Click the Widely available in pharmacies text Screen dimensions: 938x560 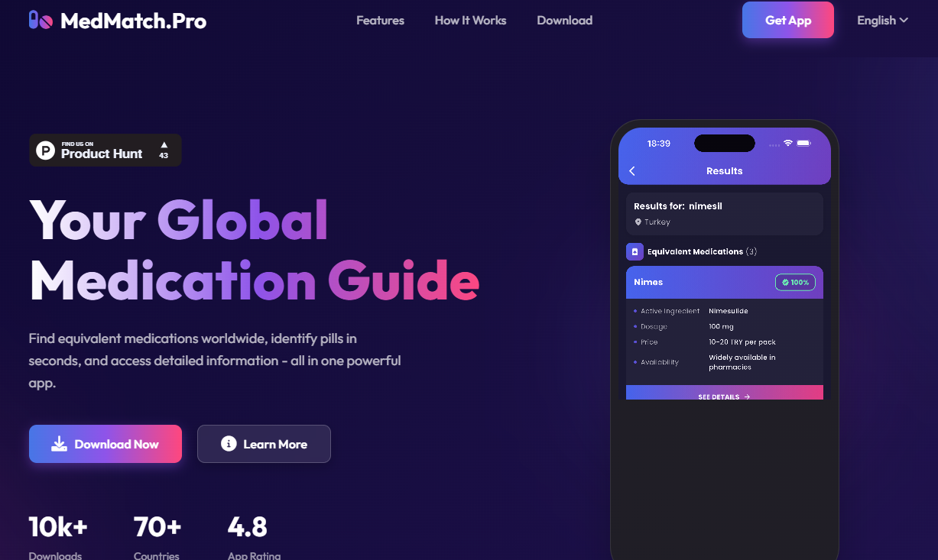click(742, 362)
